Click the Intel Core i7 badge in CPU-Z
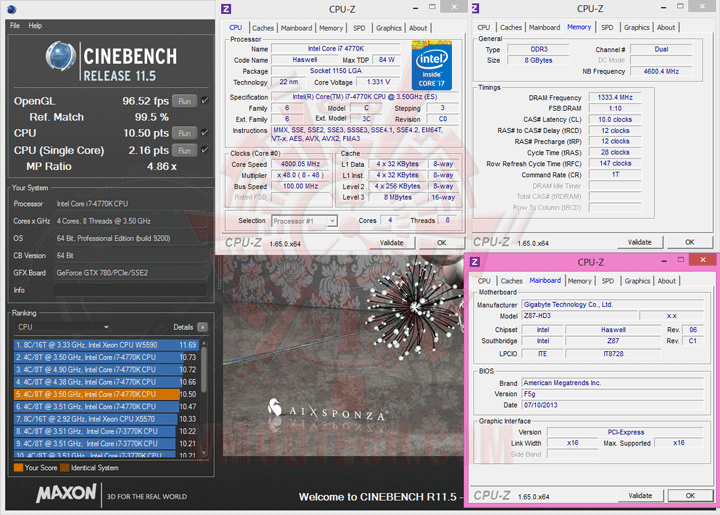Image resolution: width=720 pixels, height=515 pixels. click(432, 65)
